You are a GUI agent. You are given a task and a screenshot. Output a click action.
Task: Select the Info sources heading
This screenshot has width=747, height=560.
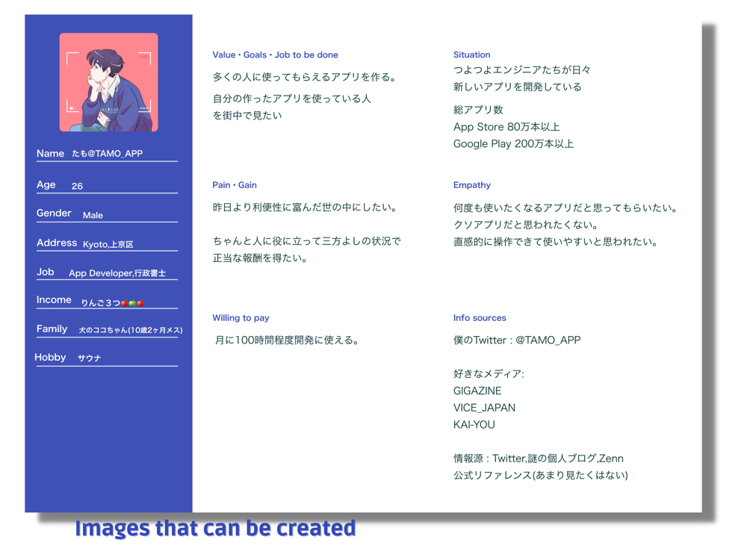(480, 317)
